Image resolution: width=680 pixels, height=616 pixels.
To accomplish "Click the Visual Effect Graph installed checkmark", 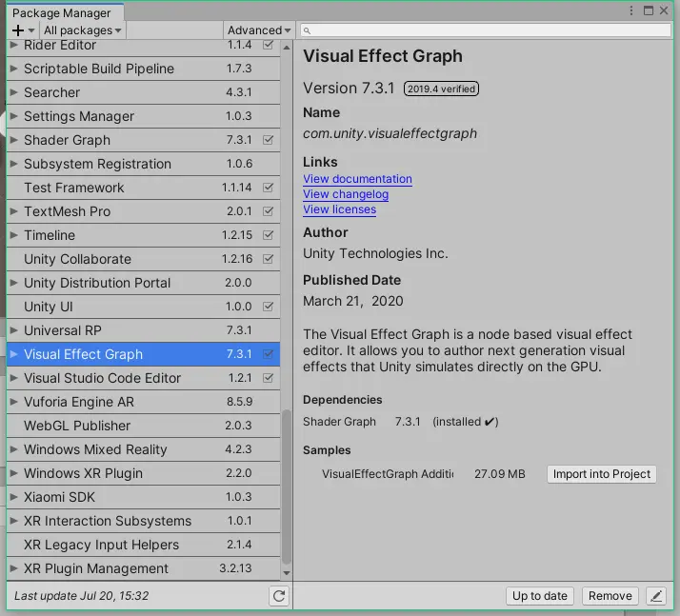I will click(x=268, y=354).
